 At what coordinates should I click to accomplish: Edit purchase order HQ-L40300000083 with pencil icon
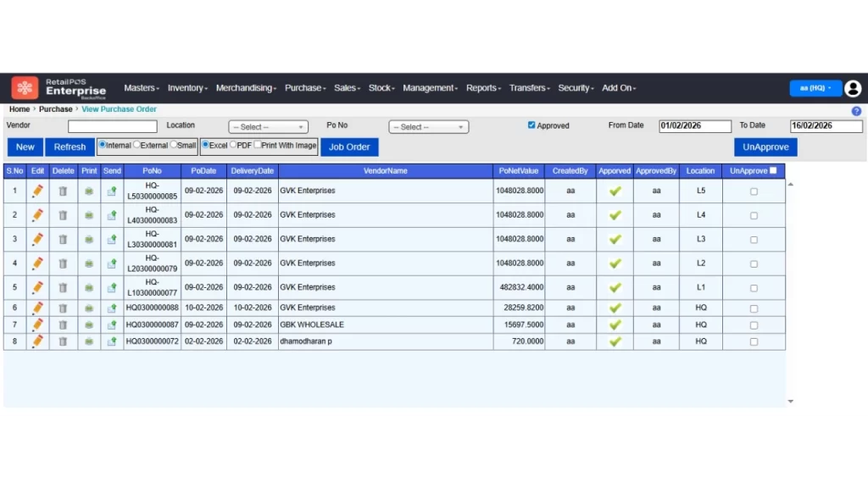[x=37, y=215]
